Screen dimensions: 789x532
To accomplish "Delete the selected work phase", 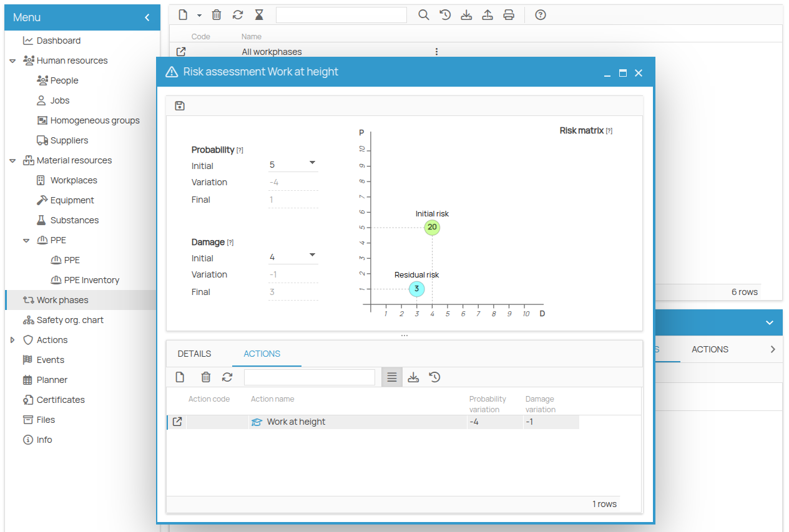I will point(217,14).
